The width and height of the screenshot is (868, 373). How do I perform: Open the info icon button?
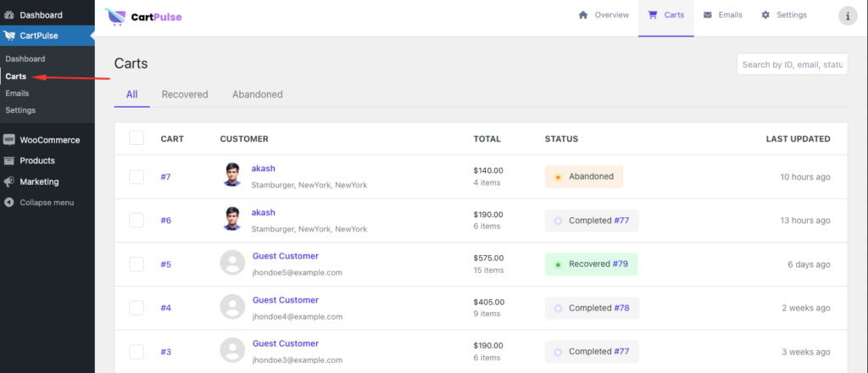[x=848, y=15]
